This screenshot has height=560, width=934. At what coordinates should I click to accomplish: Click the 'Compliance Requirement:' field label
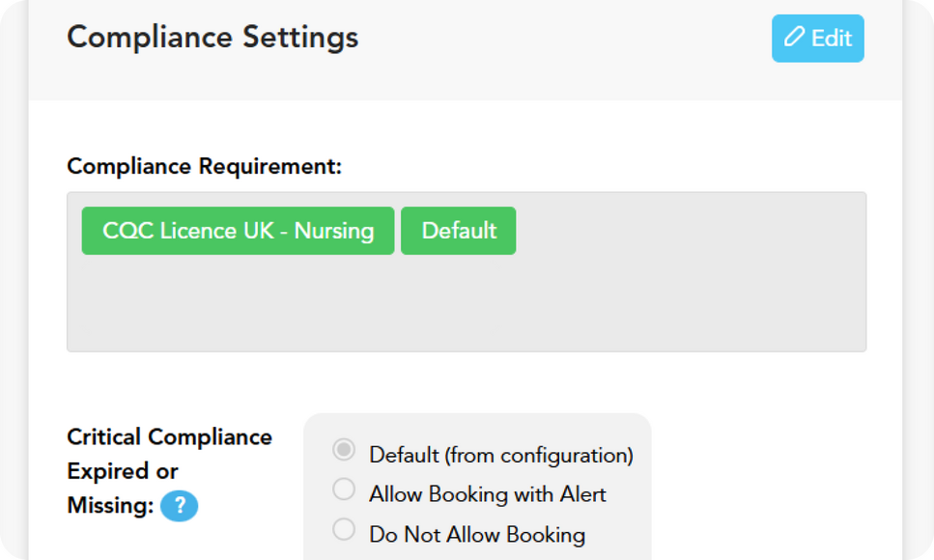click(205, 166)
